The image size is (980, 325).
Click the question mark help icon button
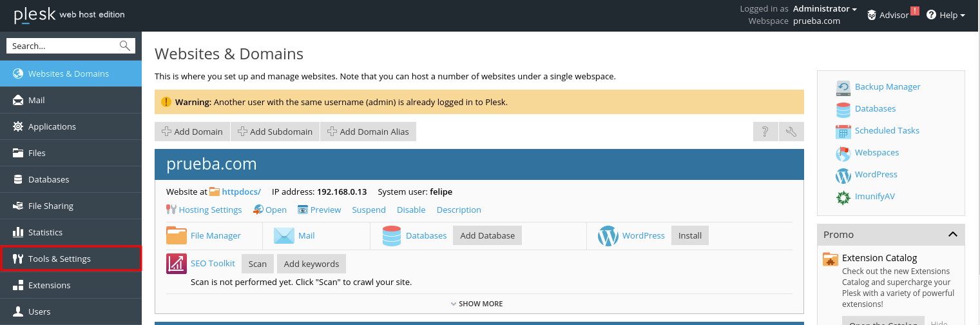[x=765, y=132]
